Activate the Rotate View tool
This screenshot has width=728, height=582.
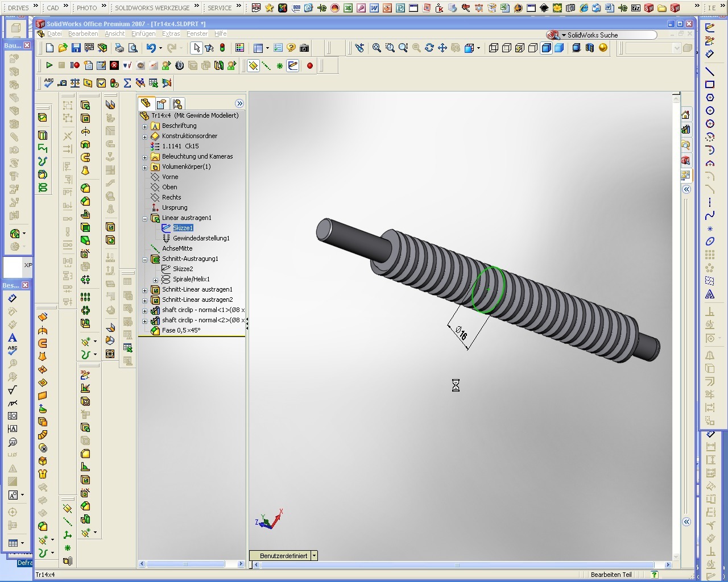click(x=429, y=48)
